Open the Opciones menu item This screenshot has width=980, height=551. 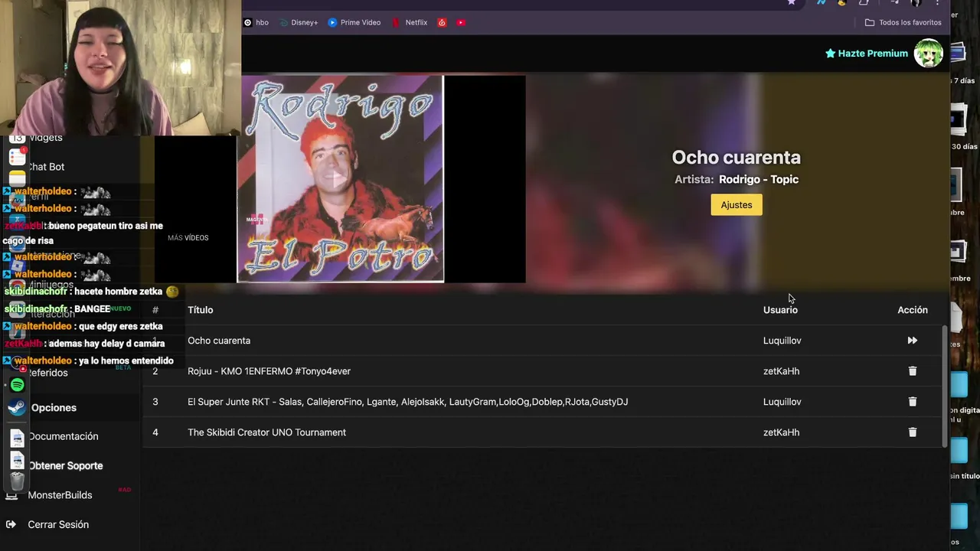point(54,408)
